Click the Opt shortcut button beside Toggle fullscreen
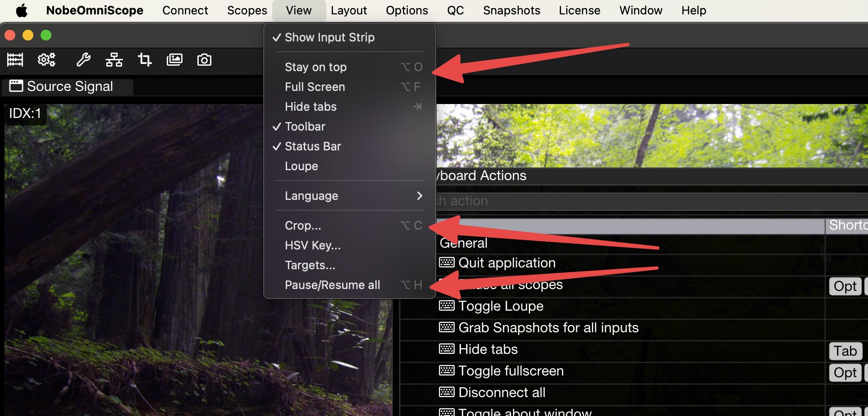868x416 pixels. click(845, 373)
